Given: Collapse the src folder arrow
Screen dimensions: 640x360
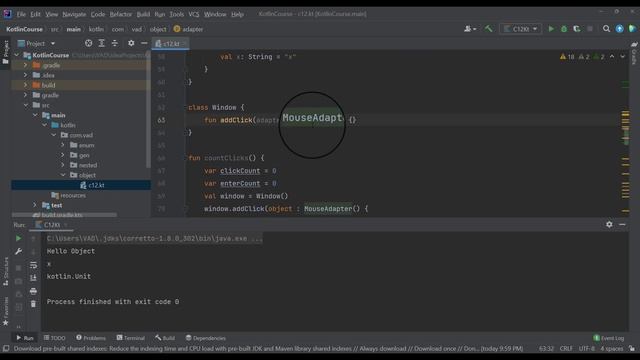Looking at the screenshot, I should click(26, 105).
